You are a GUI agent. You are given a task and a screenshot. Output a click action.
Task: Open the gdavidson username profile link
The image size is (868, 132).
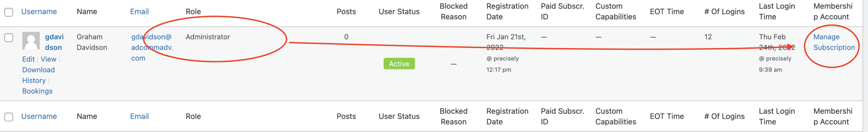click(x=54, y=42)
